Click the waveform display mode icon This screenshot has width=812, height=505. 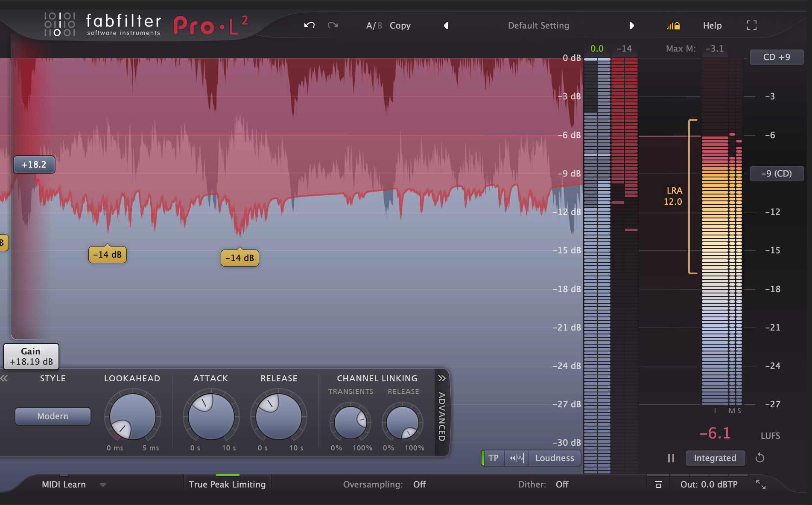coord(517,458)
